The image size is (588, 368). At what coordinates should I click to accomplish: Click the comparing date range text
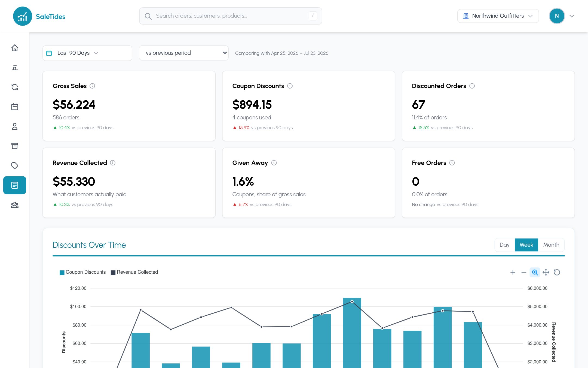[282, 53]
